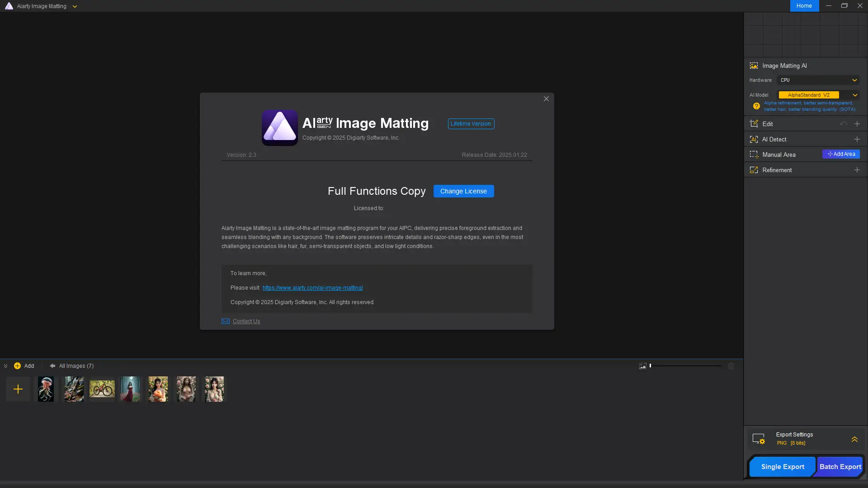
Task: Expand the Export Settings panel chevrons
Action: coord(854,439)
